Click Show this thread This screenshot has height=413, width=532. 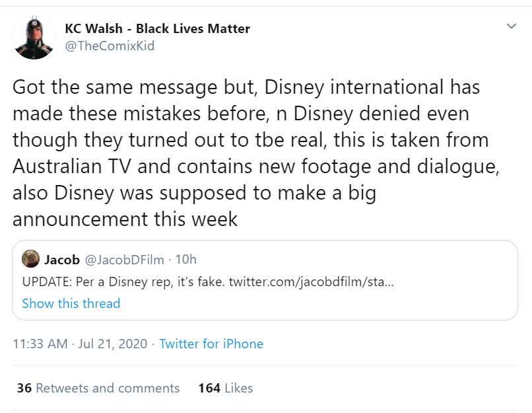(71, 303)
